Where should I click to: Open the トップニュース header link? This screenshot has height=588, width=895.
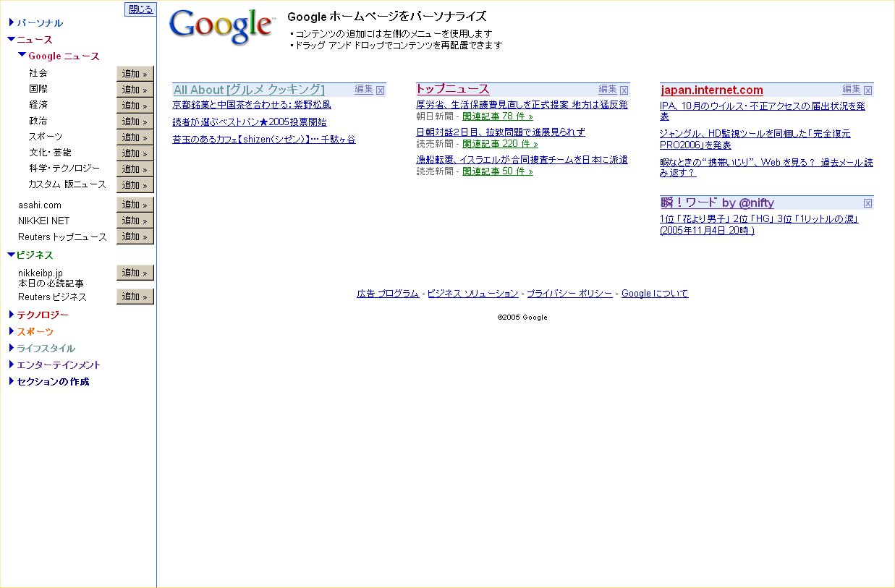click(453, 90)
